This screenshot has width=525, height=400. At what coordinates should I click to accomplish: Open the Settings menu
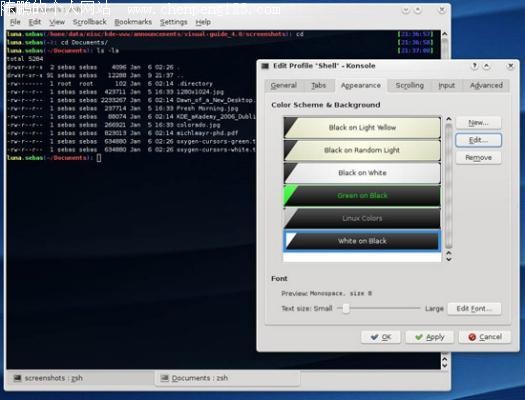point(173,22)
